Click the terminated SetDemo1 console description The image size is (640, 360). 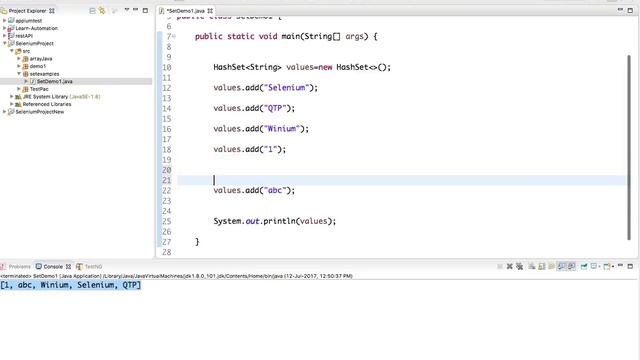pyautogui.click(x=176, y=276)
